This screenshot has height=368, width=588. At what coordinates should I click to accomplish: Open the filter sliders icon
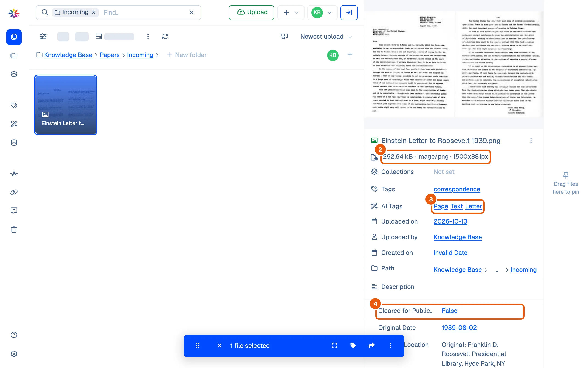43,37
